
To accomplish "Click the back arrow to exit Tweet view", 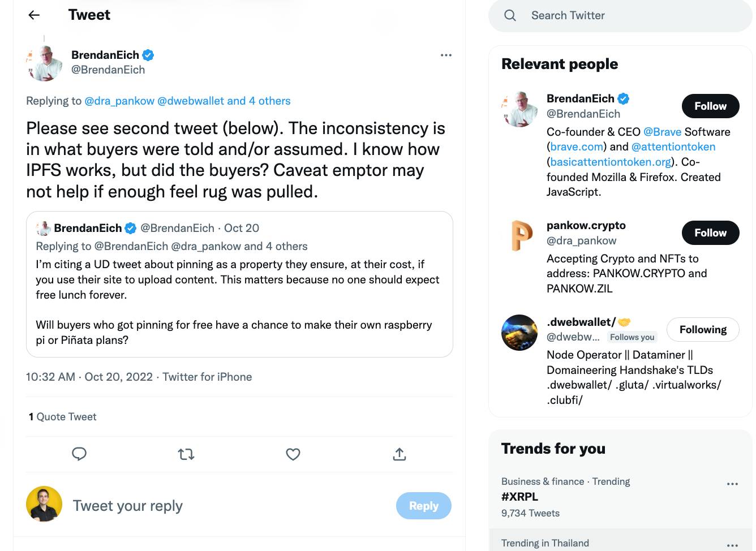I will click(33, 15).
